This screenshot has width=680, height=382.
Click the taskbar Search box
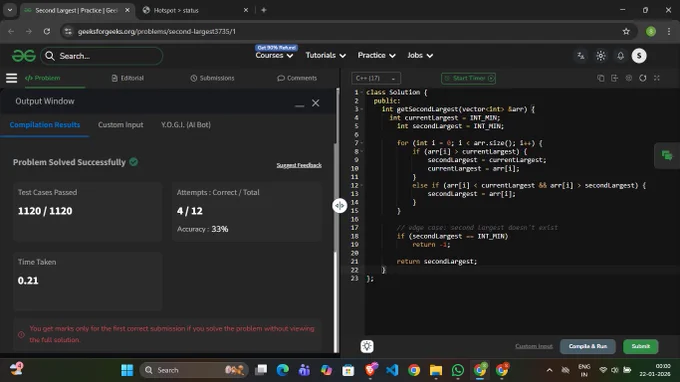tap(194, 370)
